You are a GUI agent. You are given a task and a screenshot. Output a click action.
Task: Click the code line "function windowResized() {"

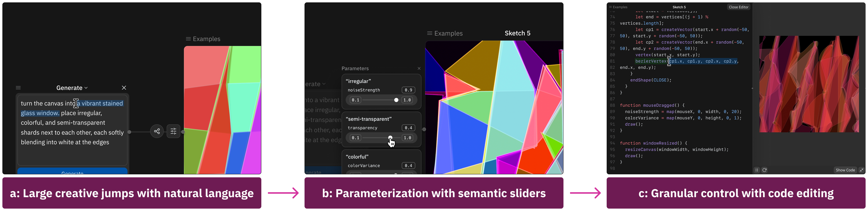[x=653, y=143]
